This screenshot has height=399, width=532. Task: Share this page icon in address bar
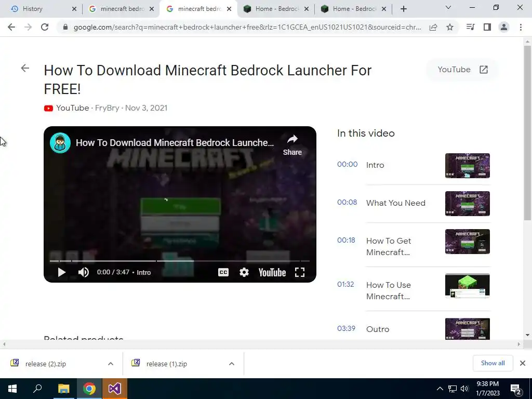433,27
